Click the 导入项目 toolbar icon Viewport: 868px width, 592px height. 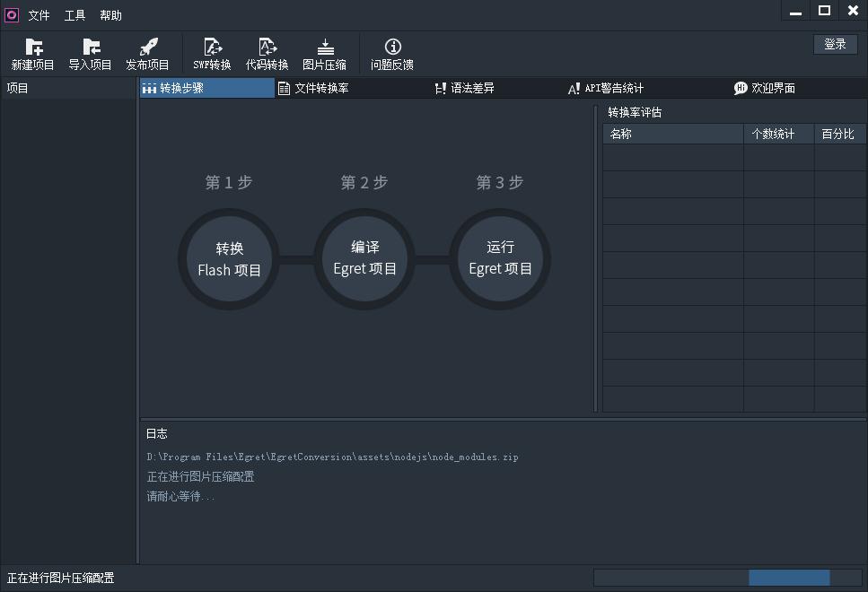[91, 54]
